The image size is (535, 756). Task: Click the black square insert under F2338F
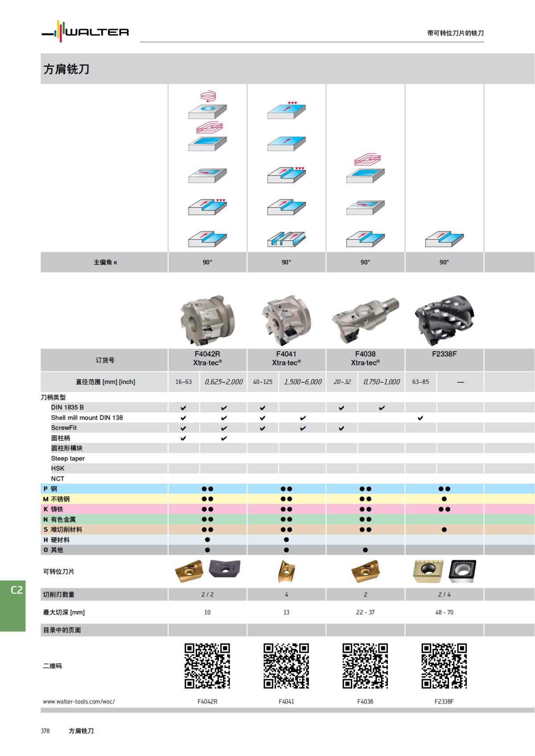coord(462,571)
